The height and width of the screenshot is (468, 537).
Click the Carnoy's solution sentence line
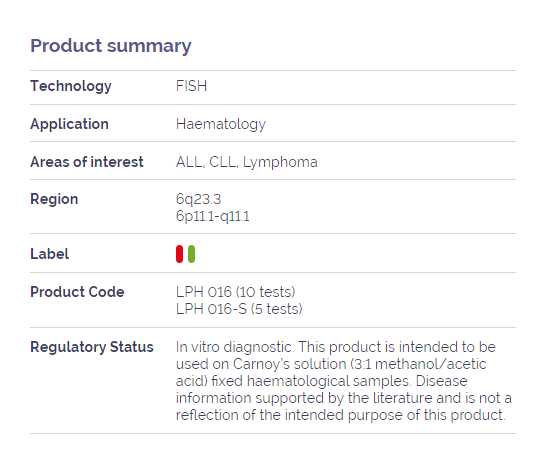click(331, 364)
